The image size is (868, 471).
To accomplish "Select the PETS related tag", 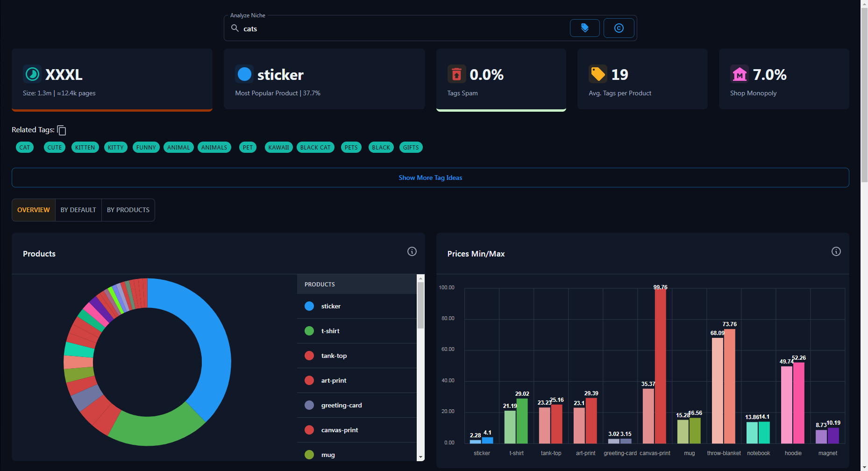I will pyautogui.click(x=351, y=148).
